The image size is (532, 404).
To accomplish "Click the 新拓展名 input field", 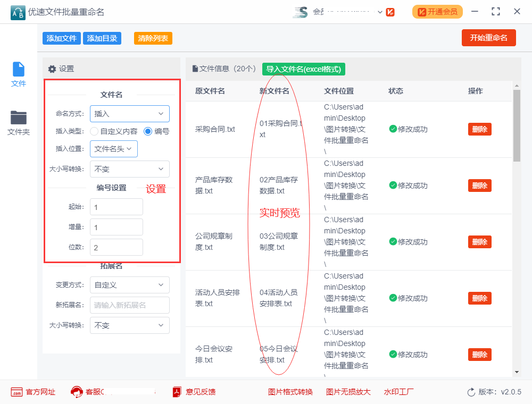I will [130, 305].
